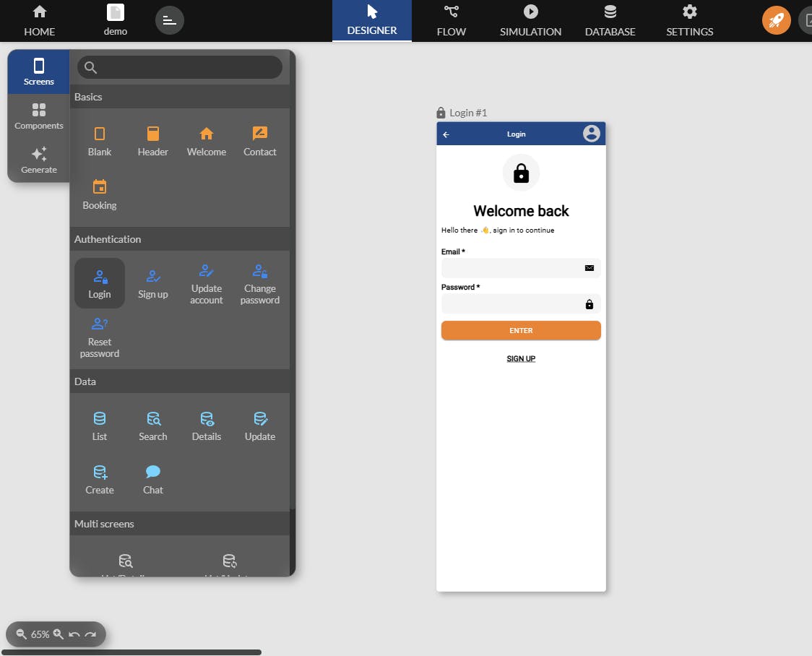Image resolution: width=812 pixels, height=656 pixels.
Task: Click the orange ENTER button
Action: pyautogui.click(x=521, y=330)
